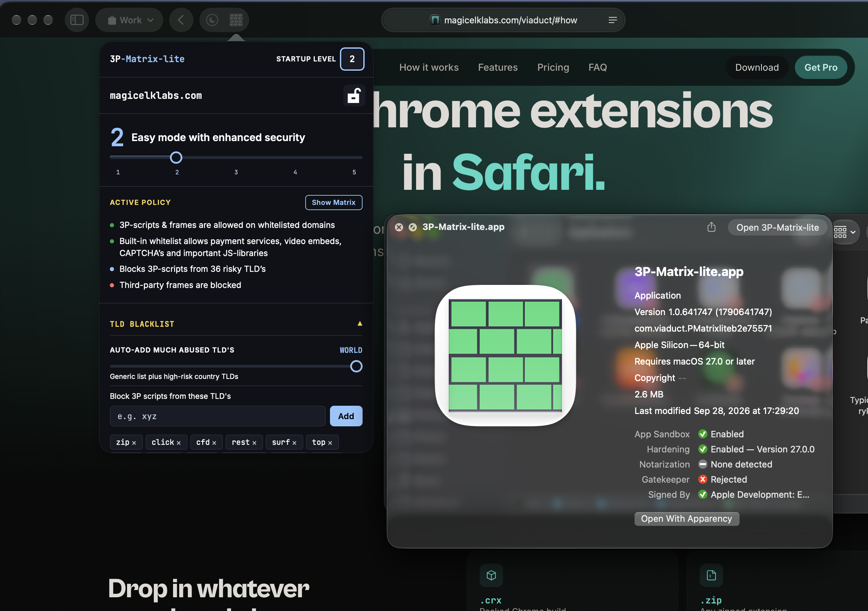The width and height of the screenshot is (868, 611).
Task: Open the Pricing nav item
Action: click(553, 67)
